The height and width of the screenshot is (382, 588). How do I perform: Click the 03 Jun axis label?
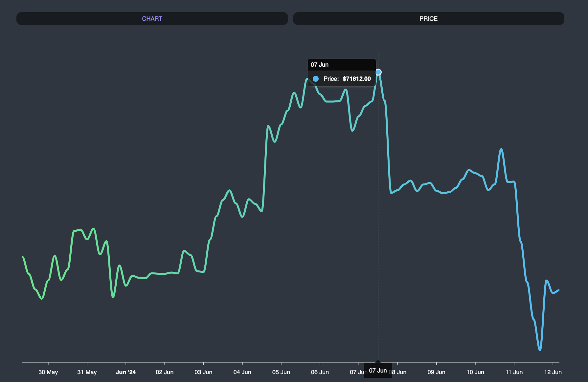point(203,372)
